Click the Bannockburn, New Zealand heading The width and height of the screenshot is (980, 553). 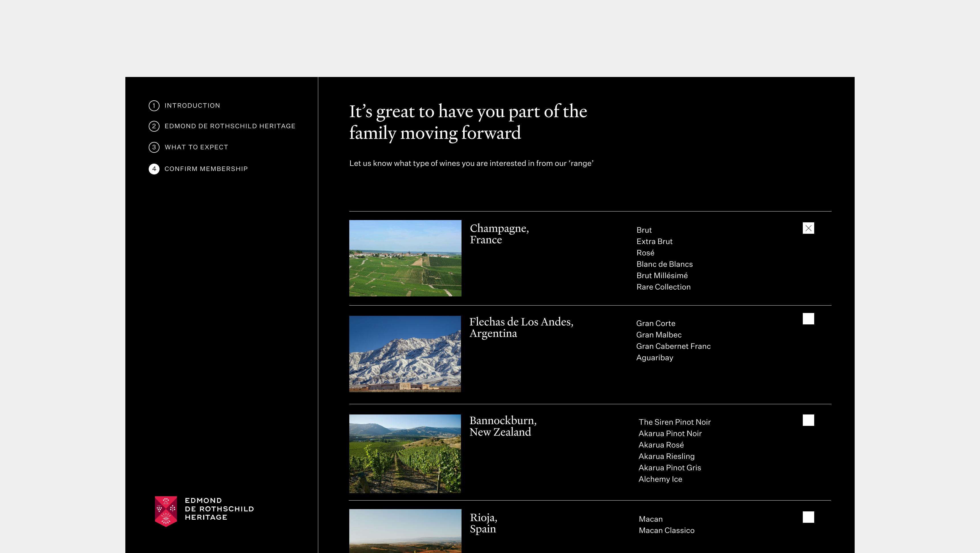(503, 426)
